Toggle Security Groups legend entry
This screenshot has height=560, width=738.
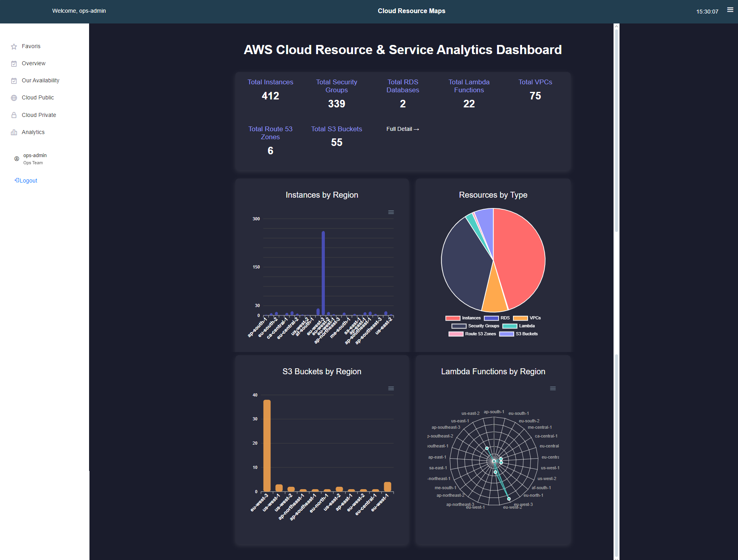pyautogui.click(x=475, y=326)
